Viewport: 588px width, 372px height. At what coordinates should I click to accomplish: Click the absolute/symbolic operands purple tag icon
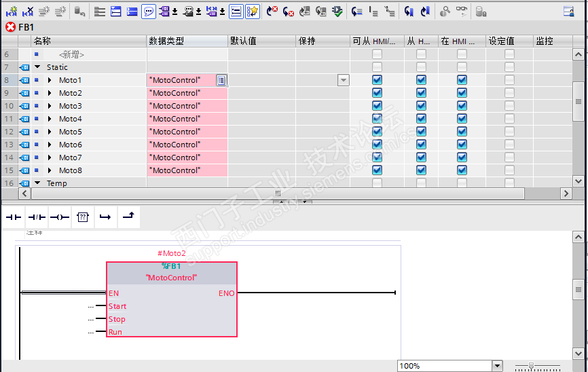(164, 12)
